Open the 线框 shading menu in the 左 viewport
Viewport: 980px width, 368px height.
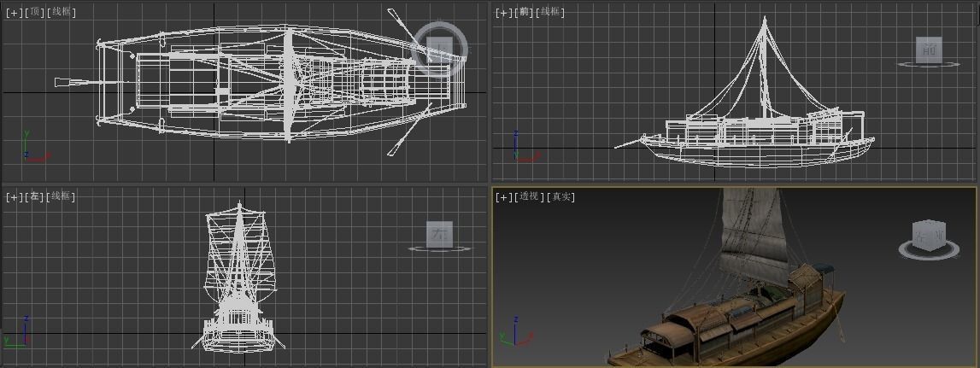tap(62, 197)
